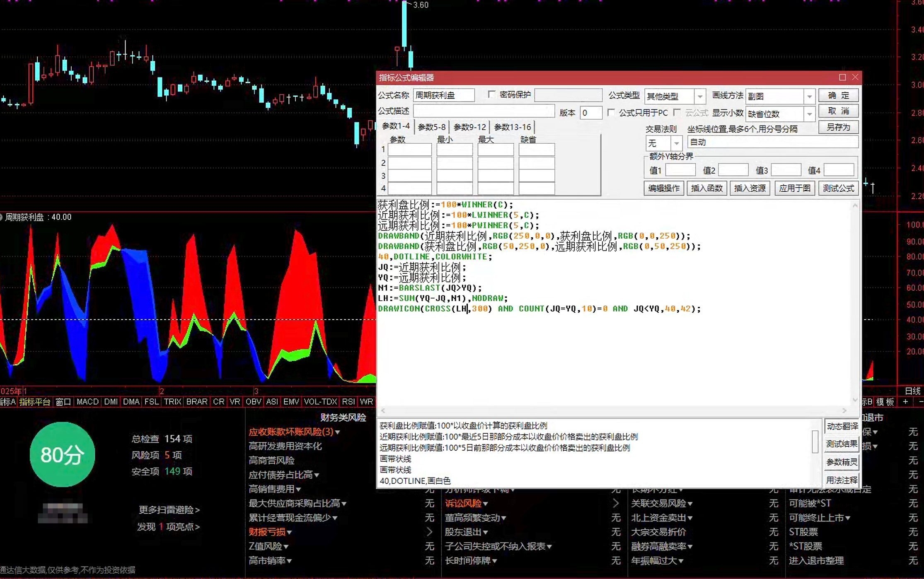Expand 最大供应商采购占比高 item
The image size is (924, 579).
[344, 504]
